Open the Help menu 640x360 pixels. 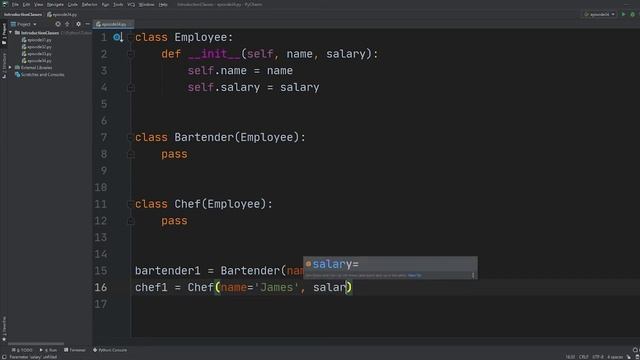click(x=163, y=4)
